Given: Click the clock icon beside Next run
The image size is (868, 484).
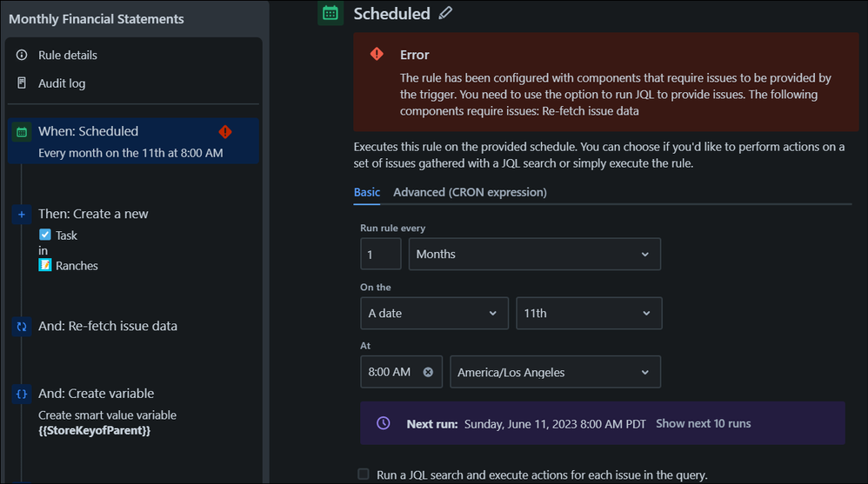Looking at the screenshot, I should point(384,423).
